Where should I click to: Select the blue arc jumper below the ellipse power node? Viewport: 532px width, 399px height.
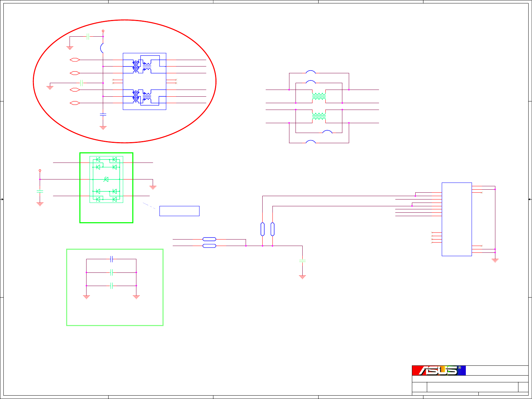(x=102, y=48)
